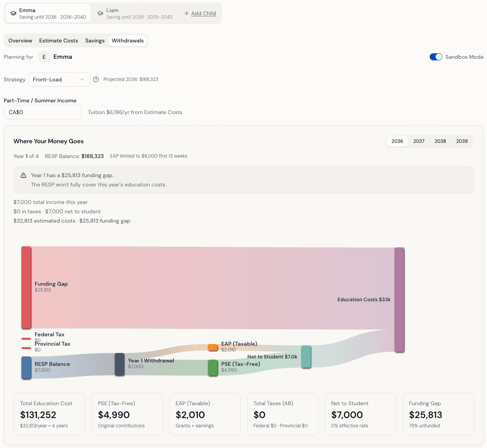
Task: Click the graduation cap icon on Emma's card
Action: (x=13, y=13)
